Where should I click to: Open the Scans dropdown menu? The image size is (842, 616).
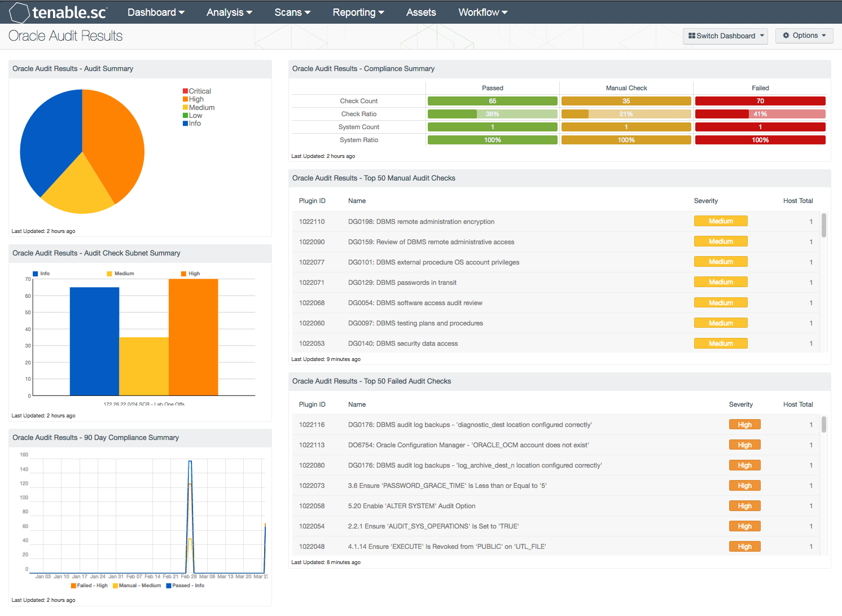[292, 11]
